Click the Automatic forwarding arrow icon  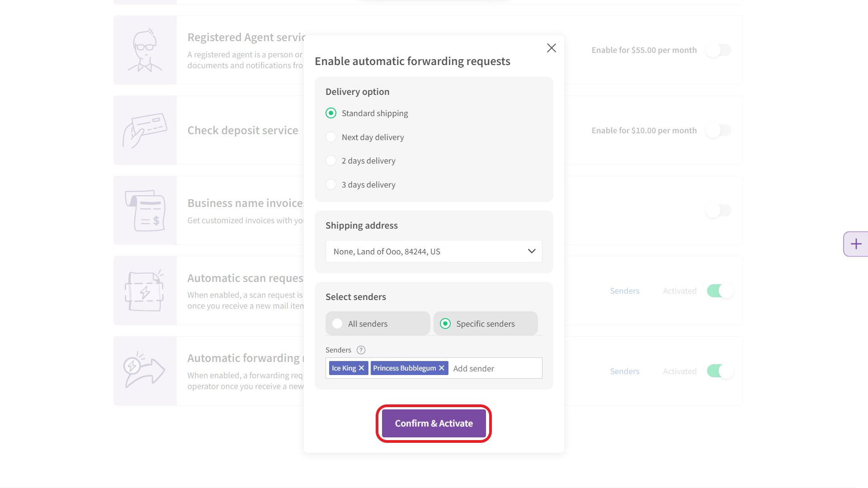(145, 371)
